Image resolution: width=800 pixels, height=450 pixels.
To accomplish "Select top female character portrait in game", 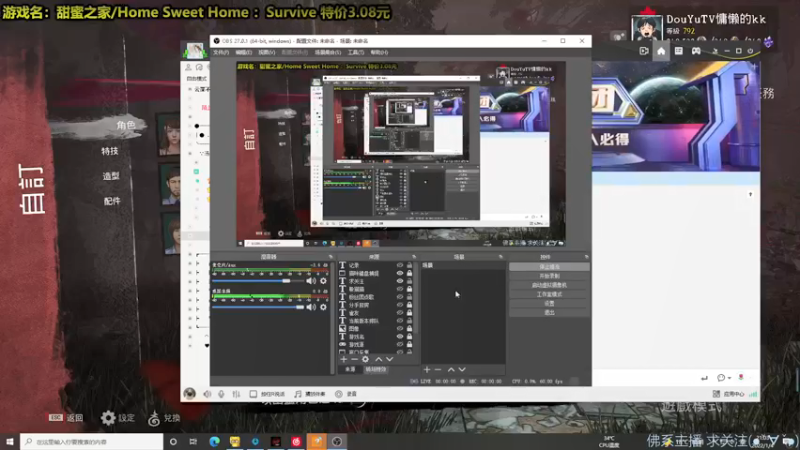I will (169, 134).
